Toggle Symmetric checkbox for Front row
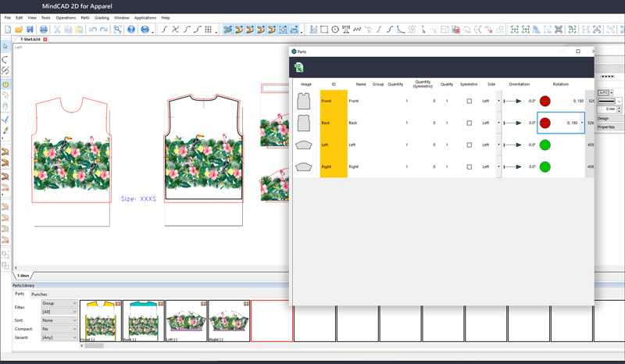 (x=470, y=102)
